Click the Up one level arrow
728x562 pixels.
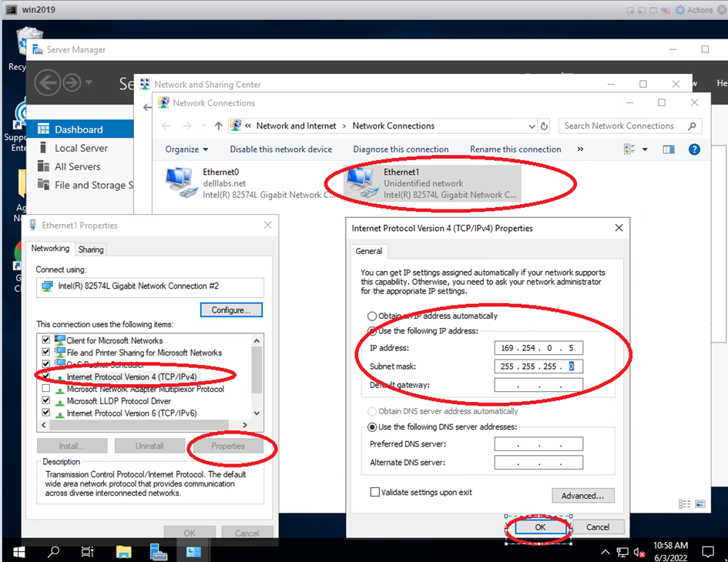pyautogui.click(x=219, y=126)
